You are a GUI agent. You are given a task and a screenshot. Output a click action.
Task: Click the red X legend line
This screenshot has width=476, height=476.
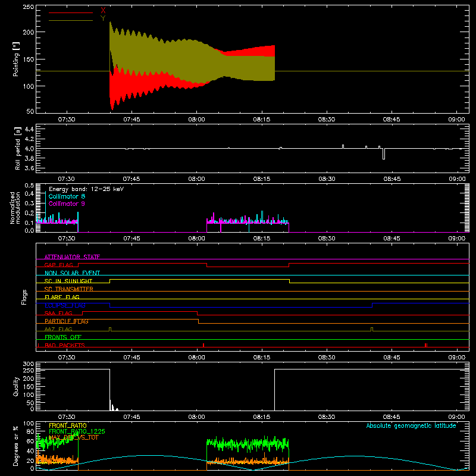(71, 12)
